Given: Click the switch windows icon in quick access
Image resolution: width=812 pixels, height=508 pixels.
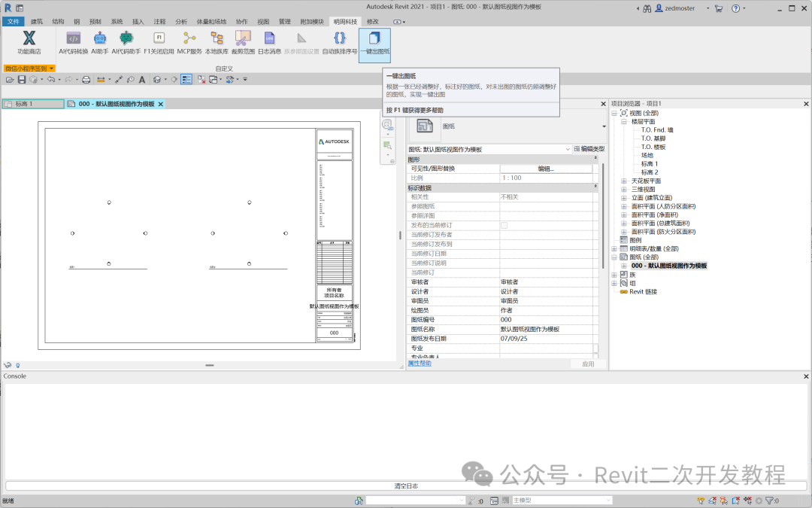Looking at the screenshot, I should [x=213, y=79].
